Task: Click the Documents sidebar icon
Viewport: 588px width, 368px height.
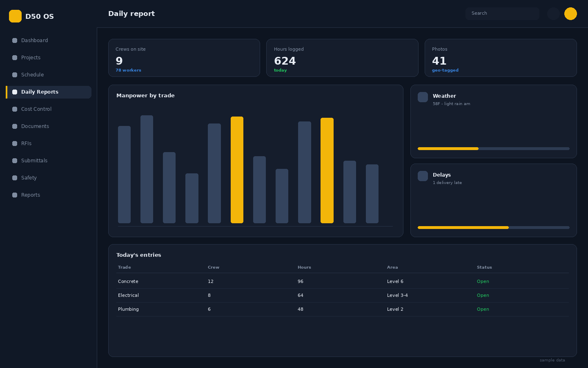Action: tap(15, 126)
